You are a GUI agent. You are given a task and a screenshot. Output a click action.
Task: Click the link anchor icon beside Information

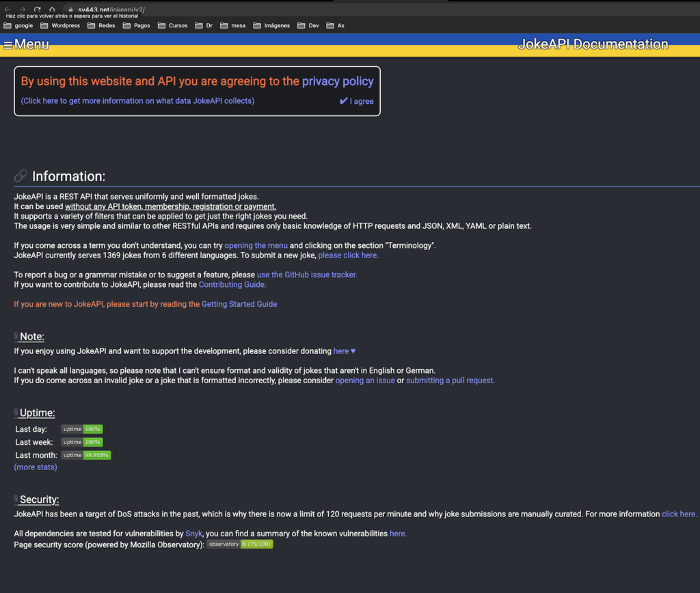click(21, 176)
